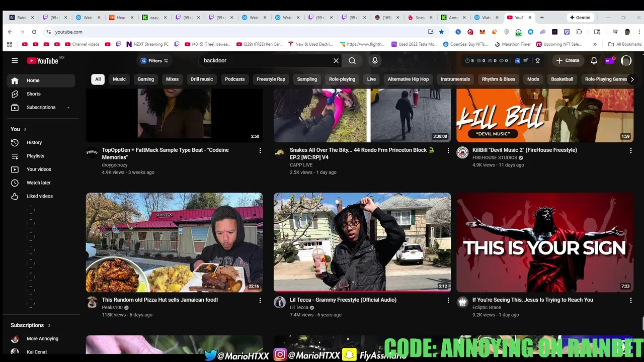The height and width of the screenshot is (362, 644).
Task: Select the Freestyle Rap chip
Action: coord(271,79)
